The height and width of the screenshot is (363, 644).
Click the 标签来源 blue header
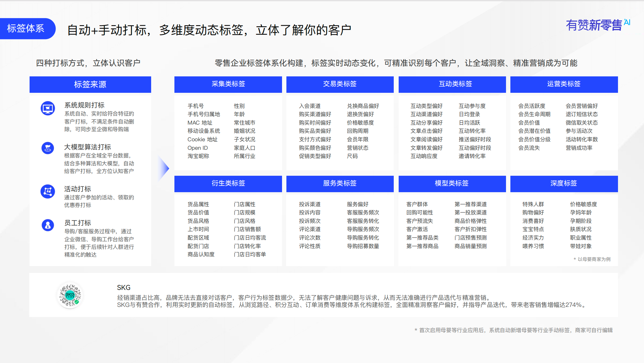coord(90,84)
